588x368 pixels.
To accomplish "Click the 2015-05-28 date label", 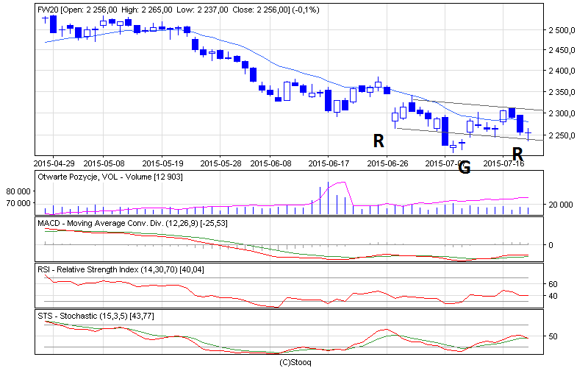I will [x=221, y=163].
